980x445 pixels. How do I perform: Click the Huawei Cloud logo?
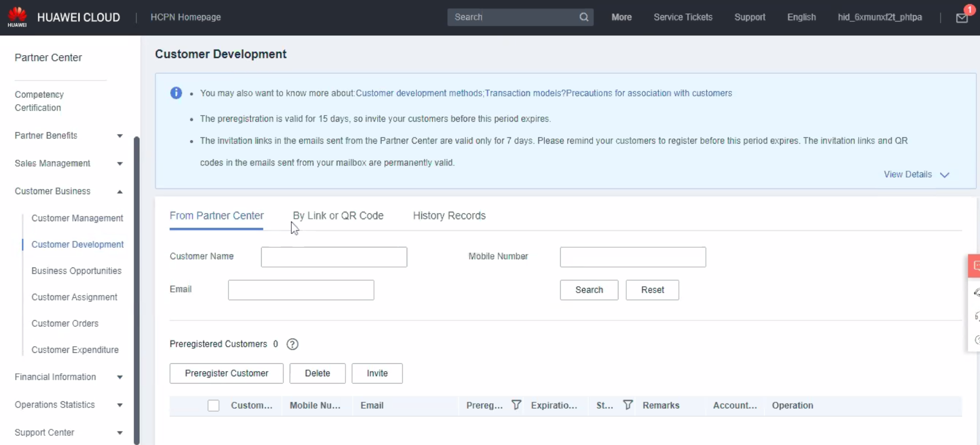[x=17, y=17]
